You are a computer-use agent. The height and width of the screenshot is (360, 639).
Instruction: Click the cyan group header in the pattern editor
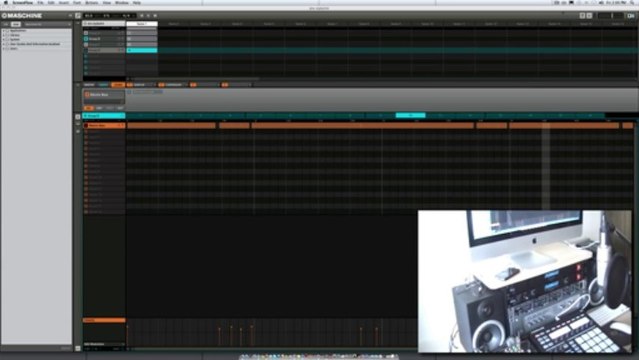[x=104, y=116]
